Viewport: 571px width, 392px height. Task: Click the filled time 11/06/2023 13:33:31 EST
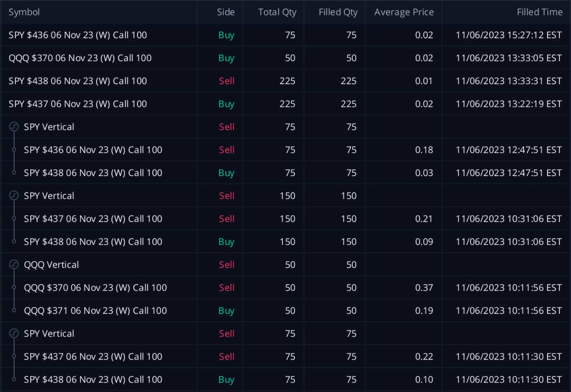[x=509, y=81]
